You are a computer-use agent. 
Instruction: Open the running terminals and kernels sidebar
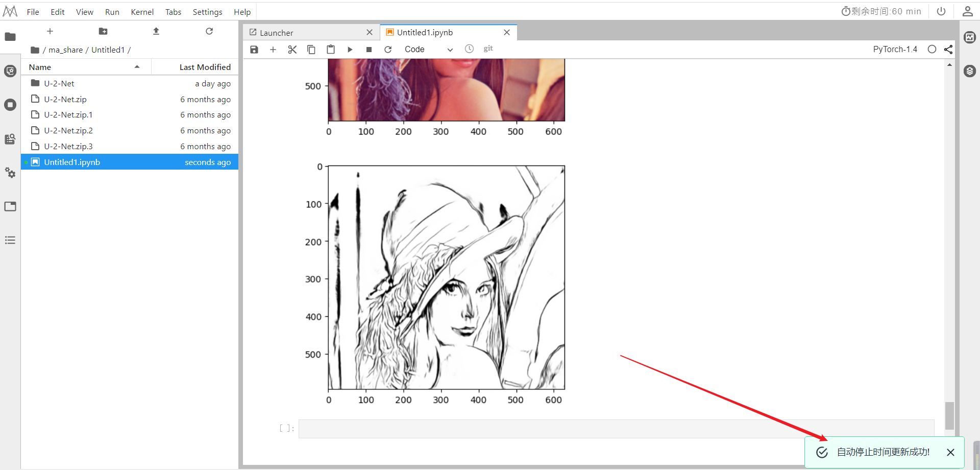(x=10, y=105)
